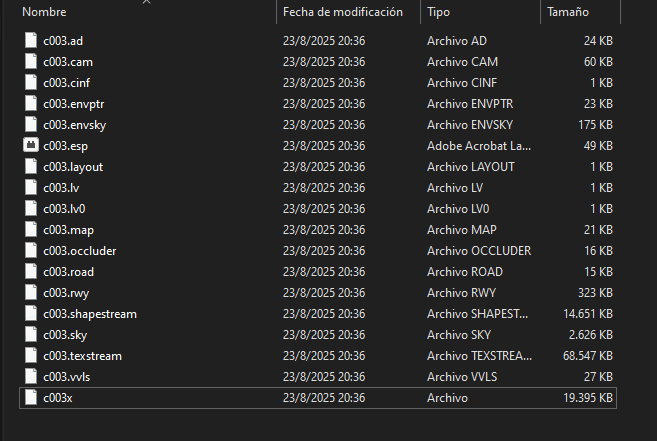Viewport: 657px width, 441px height.
Task: Click the c003.sky file icon
Action: (31, 335)
